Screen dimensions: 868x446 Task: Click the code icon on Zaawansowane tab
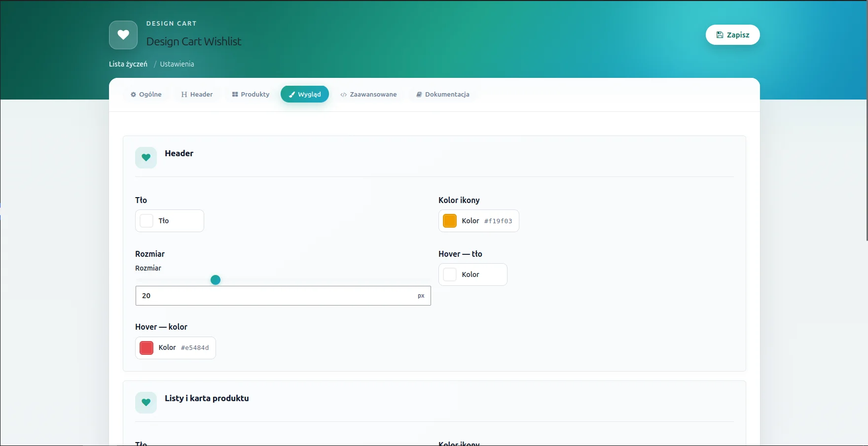[x=344, y=95]
